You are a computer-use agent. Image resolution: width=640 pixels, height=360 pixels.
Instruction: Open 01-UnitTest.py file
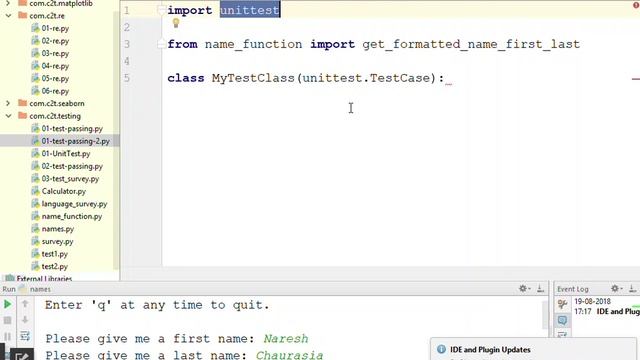[x=66, y=154]
